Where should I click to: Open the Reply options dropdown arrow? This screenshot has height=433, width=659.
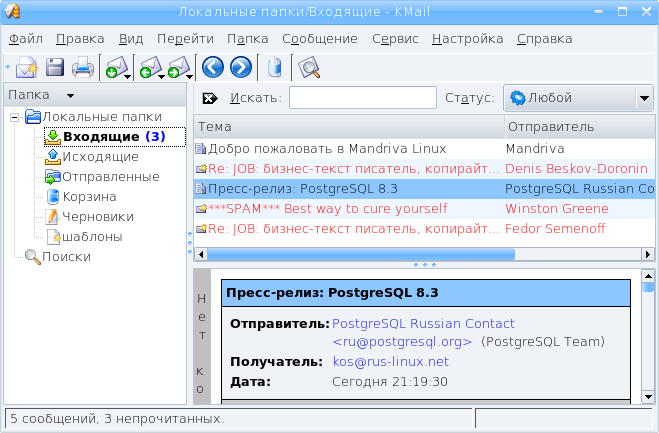pyautogui.click(x=161, y=77)
